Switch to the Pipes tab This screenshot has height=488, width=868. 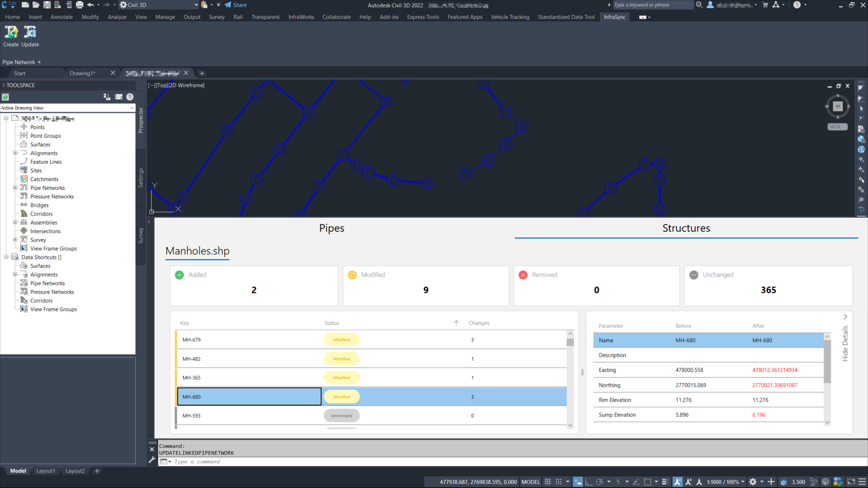[331, 228]
